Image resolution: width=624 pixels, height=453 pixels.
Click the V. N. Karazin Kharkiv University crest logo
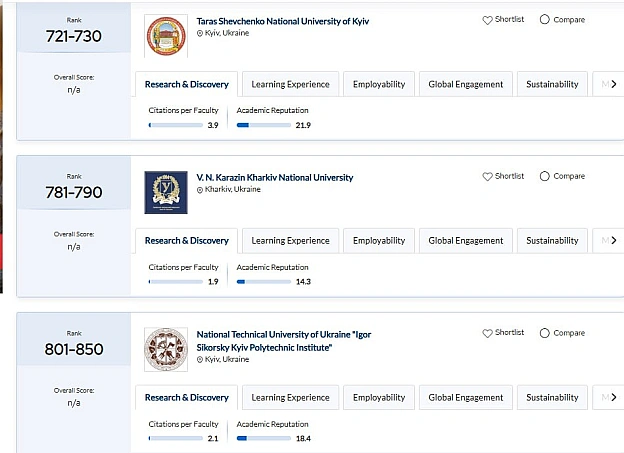click(x=166, y=193)
